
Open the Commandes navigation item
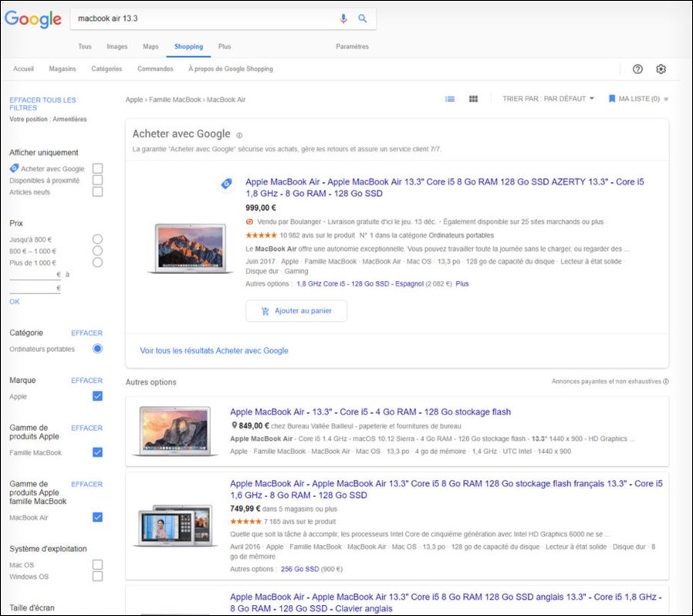155,69
